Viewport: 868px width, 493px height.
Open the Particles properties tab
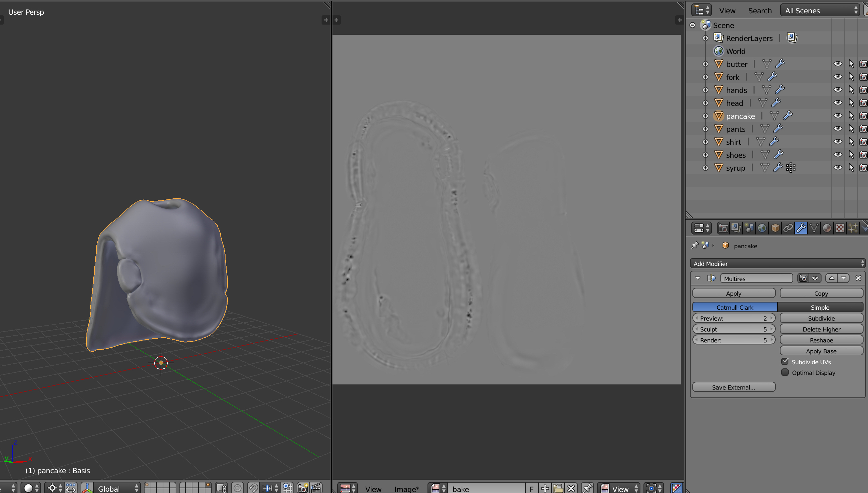pyautogui.click(x=853, y=228)
